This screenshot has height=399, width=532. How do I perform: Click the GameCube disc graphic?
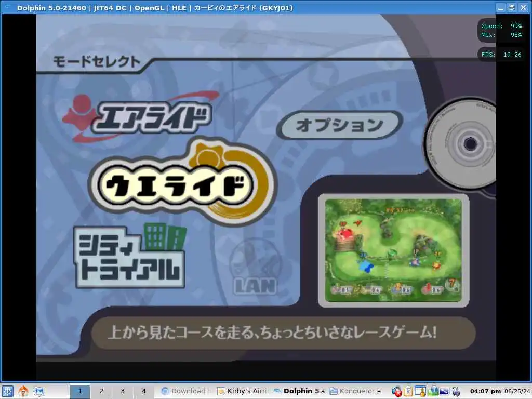pyautogui.click(x=460, y=144)
